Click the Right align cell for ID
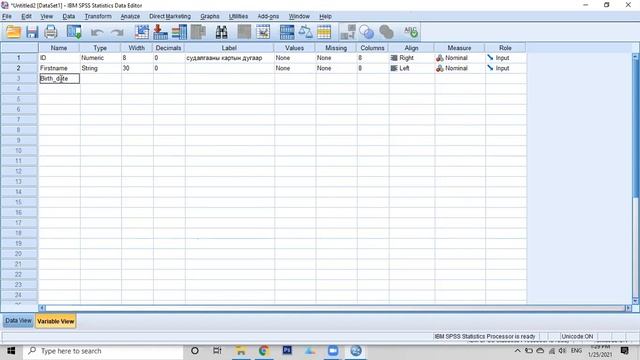 point(411,58)
